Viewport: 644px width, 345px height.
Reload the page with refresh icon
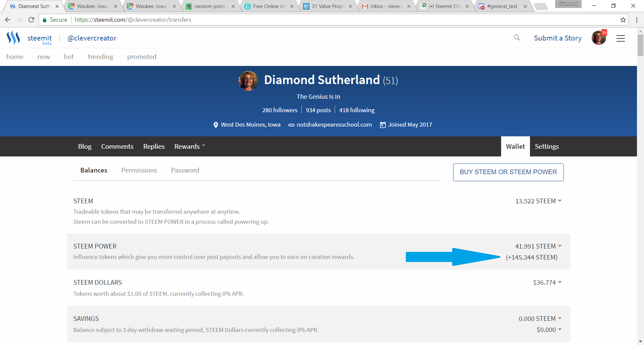pos(31,20)
